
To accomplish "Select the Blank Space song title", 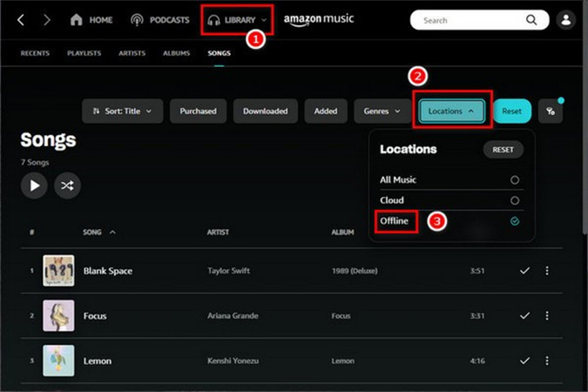I will (108, 271).
